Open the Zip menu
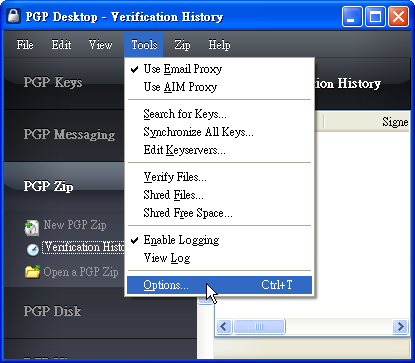Image resolution: width=415 pixels, height=363 pixels. coord(182,44)
